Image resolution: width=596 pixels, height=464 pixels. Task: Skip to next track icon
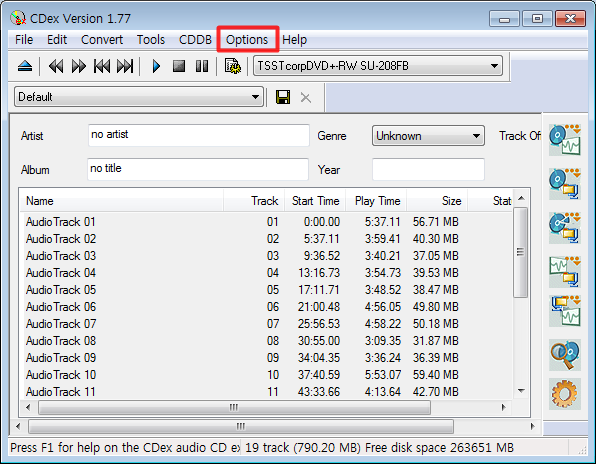(x=125, y=67)
